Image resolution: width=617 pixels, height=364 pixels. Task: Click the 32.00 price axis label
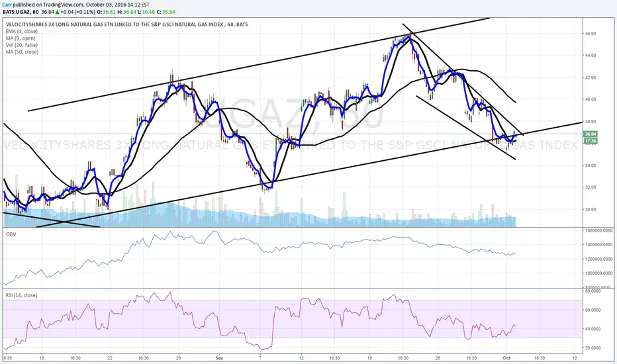pos(591,188)
